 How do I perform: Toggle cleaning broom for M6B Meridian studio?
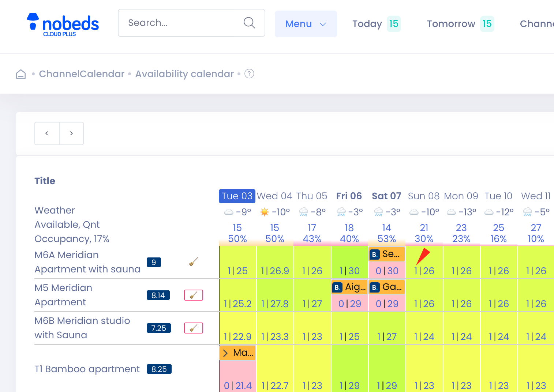click(194, 328)
